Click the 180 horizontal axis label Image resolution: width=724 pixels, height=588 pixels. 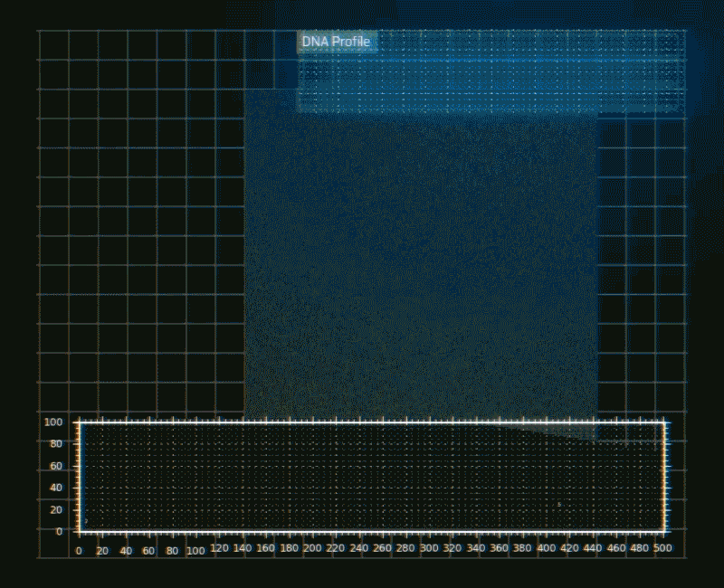coord(289,548)
